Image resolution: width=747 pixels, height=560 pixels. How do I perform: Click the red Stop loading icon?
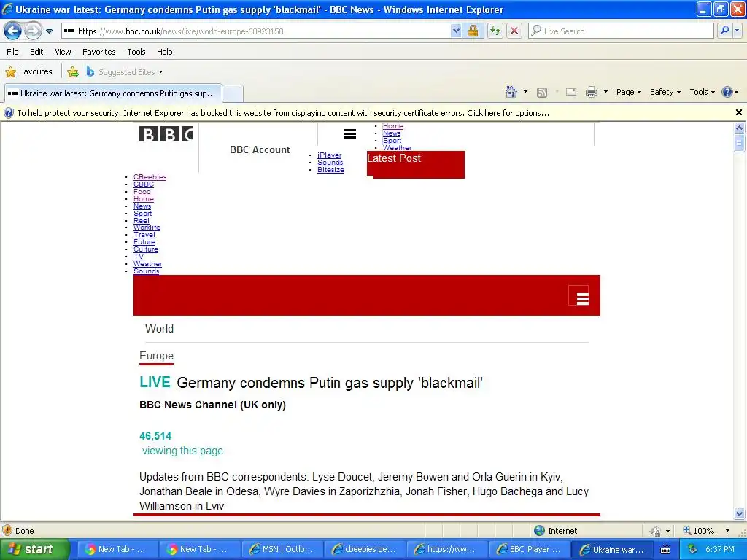click(514, 31)
